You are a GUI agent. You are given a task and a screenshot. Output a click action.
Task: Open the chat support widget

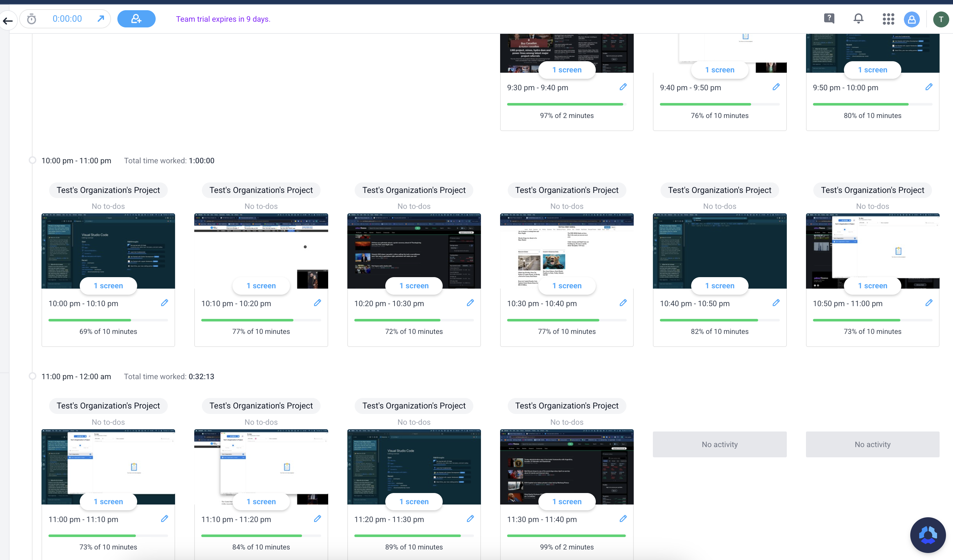coord(928,535)
